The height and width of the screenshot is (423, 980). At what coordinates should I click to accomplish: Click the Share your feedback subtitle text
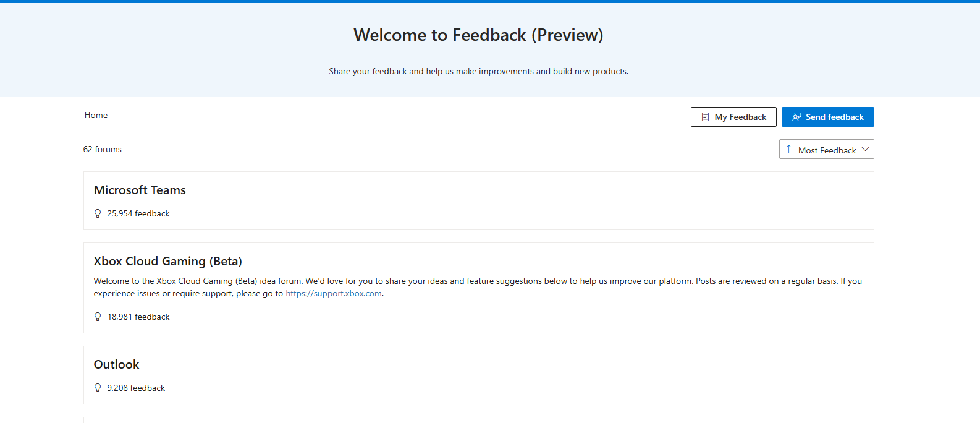click(x=478, y=71)
